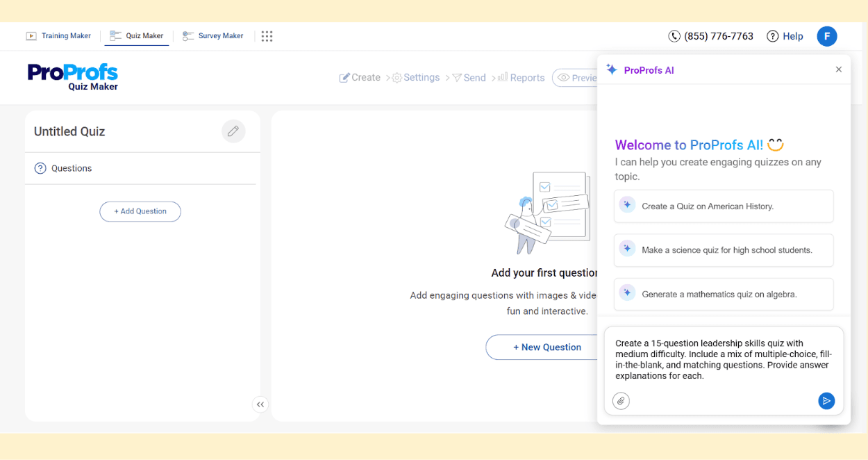This screenshot has height=460, width=868.
Task: Go to the Send step
Action: [x=469, y=78]
